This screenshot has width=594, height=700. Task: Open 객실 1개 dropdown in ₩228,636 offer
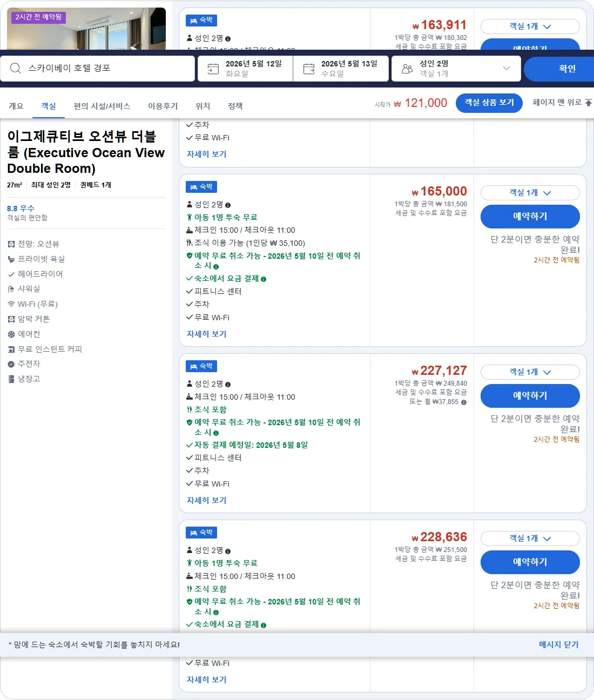[x=530, y=539]
